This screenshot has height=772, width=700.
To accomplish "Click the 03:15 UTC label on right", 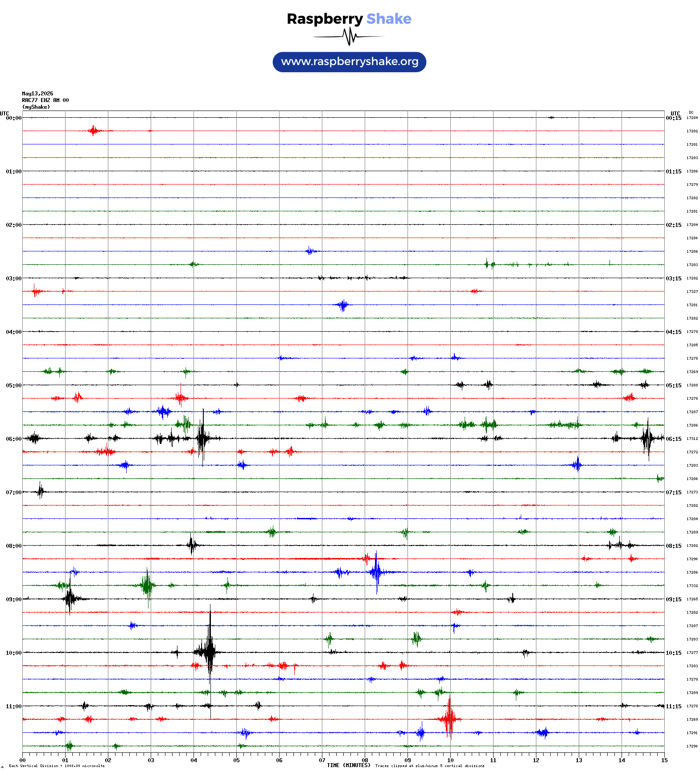I will [674, 279].
